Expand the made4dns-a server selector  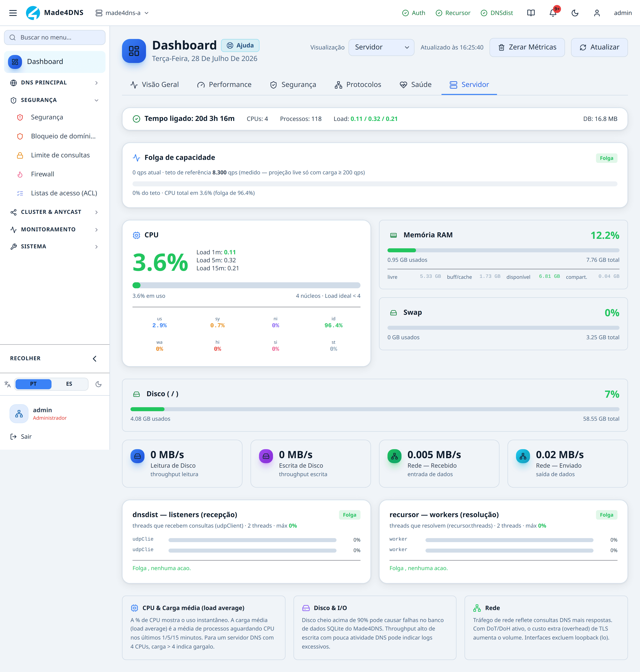[122, 13]
